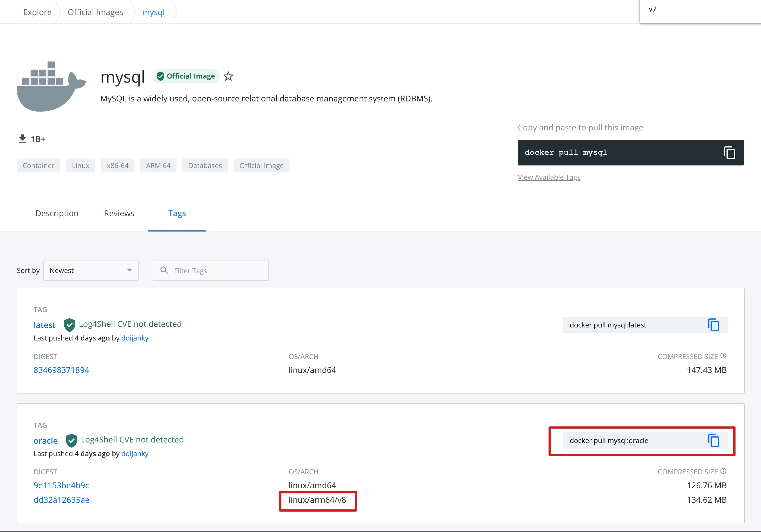Click the mysql breadcrumb link
Viewport: 761px width, 532px height.
[153, 12]
